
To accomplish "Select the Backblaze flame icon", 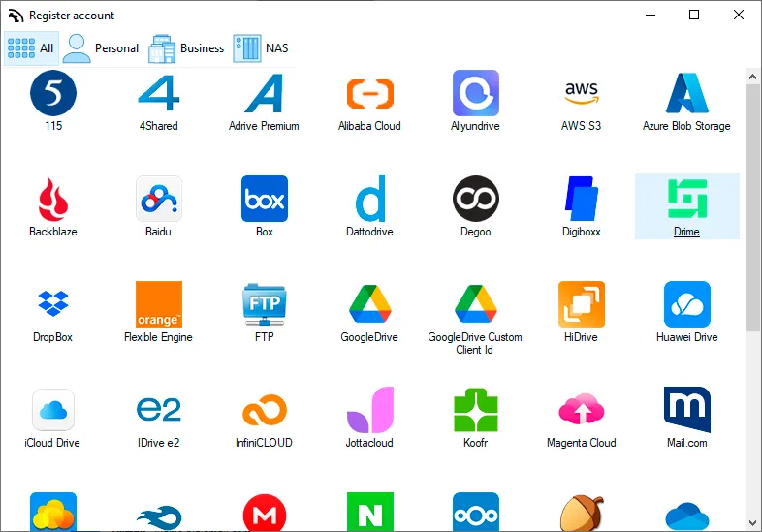I will point(53,199).
